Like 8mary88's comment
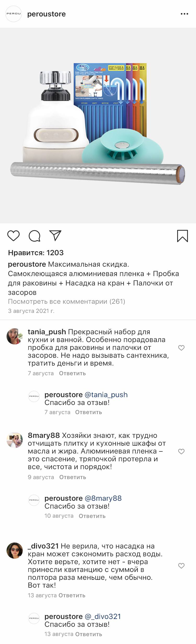196x644 pixels. [x=181, y=451]
